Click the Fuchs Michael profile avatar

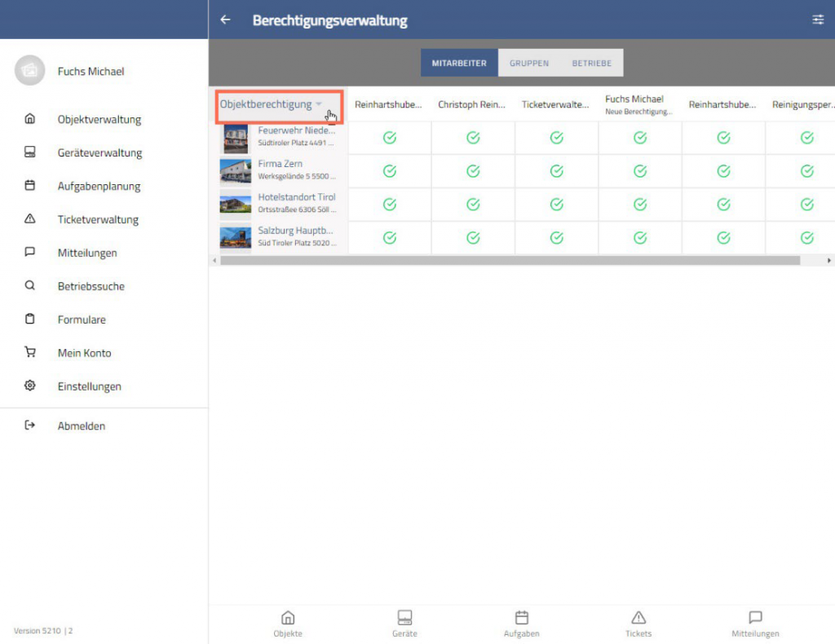[x=30, y=71]
